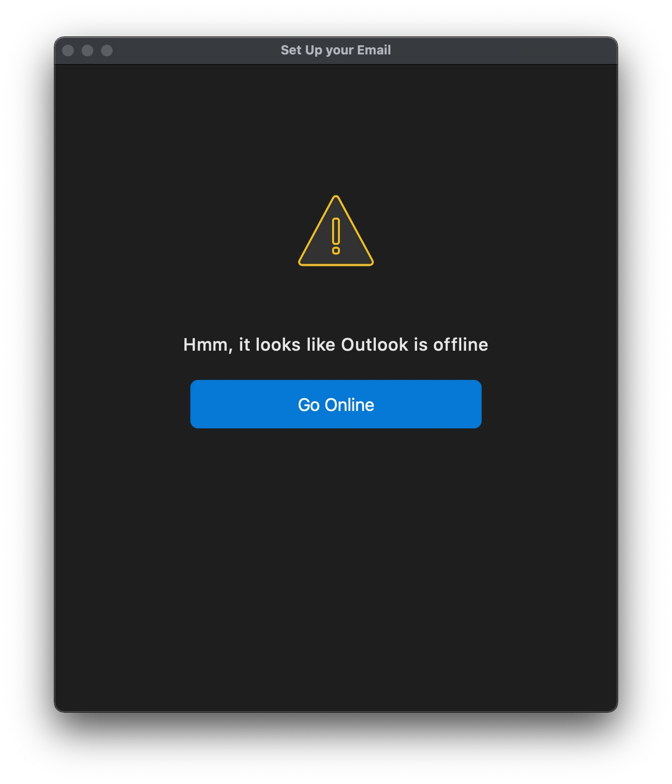Viewport: 672px width, 784px height.
Task: Click the word 'offline' in the message
Action: [x=461, y=344]
